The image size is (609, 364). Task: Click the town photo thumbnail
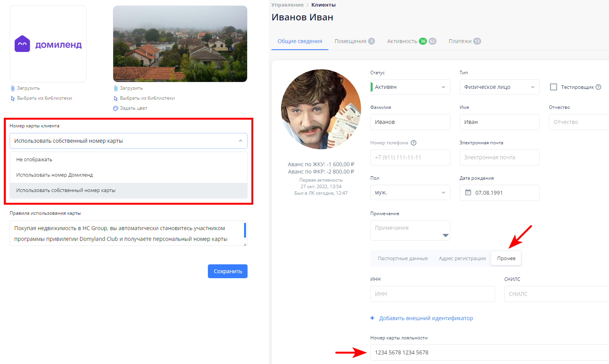tap(180, 44)
